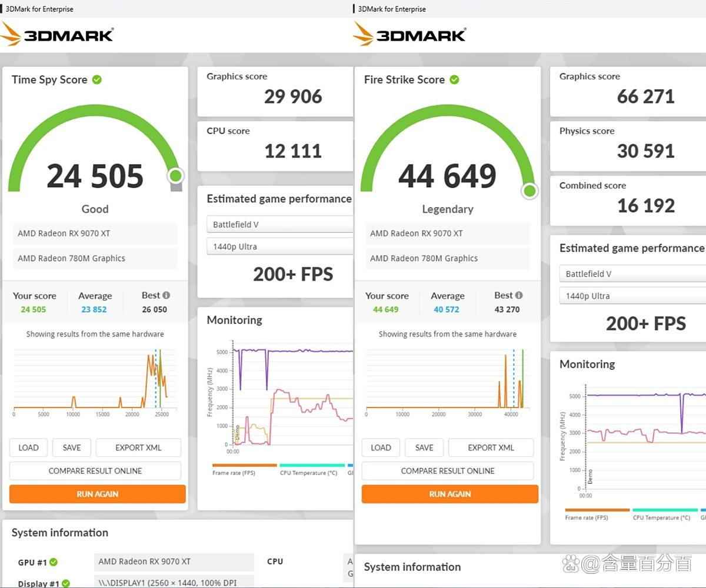Image resolution: width=706 pixels, height=588 pixels.
Task: Click the Good rating label
Action: [x=95, y=209]
